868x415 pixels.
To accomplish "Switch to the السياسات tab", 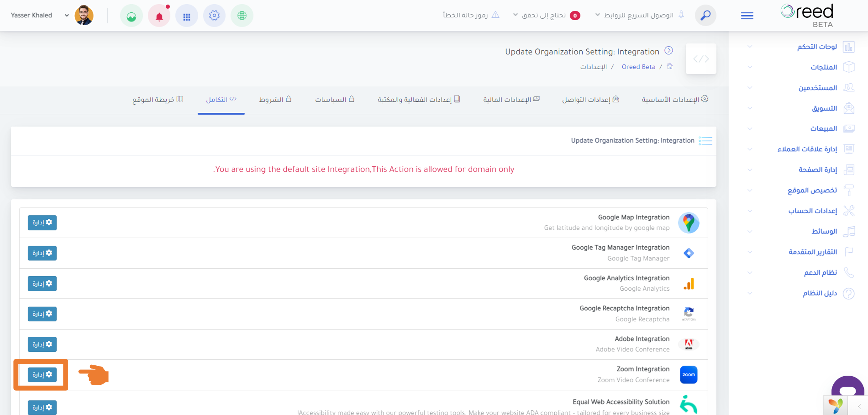I will [x=335, y=100].
